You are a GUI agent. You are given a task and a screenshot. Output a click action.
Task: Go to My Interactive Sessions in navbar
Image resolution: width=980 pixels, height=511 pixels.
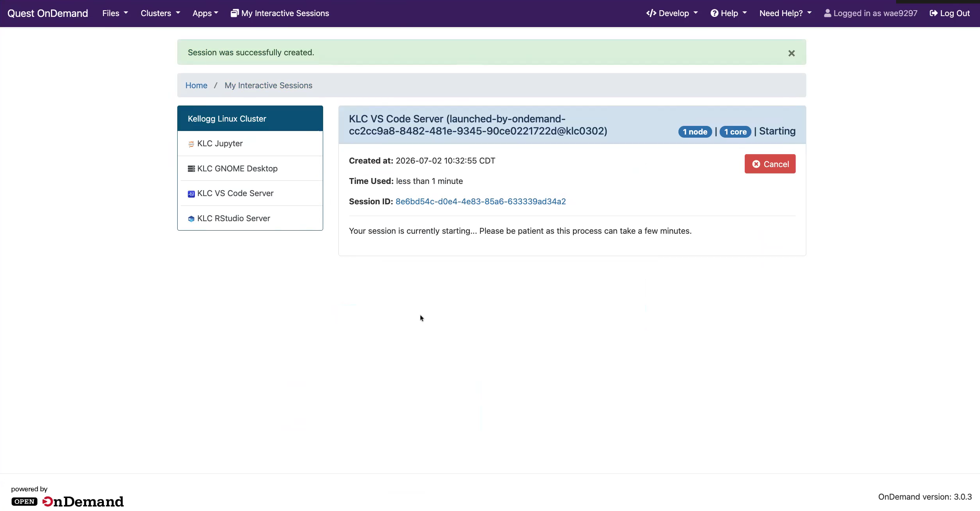tap(280, 13)
